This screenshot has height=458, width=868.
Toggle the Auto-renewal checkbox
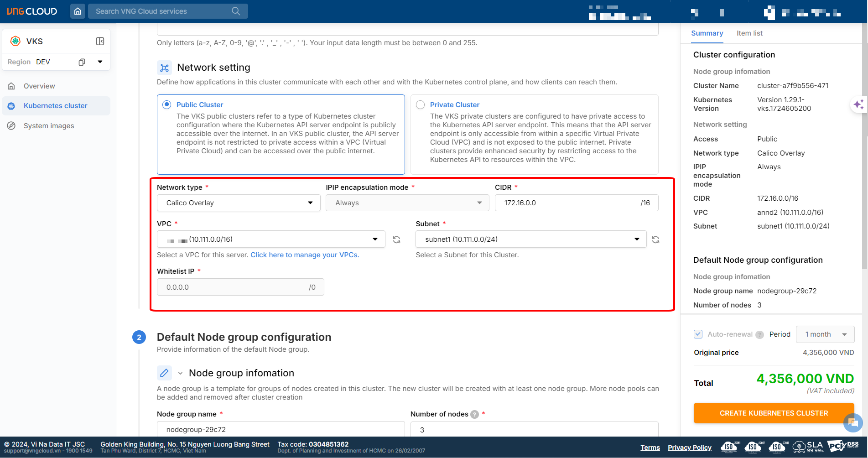[698, 334]
